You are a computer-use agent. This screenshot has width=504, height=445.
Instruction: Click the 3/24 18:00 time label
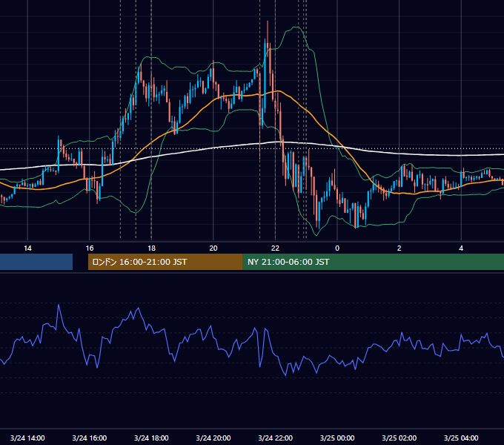151,438
